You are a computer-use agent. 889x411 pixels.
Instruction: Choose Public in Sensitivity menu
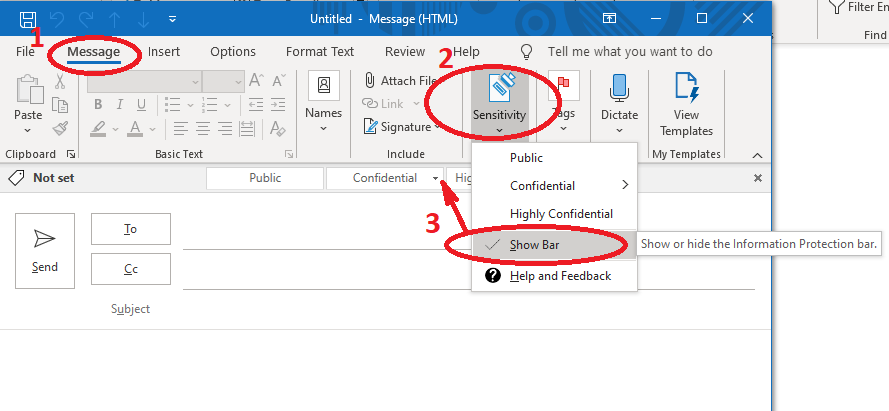(x=554, y=158)
